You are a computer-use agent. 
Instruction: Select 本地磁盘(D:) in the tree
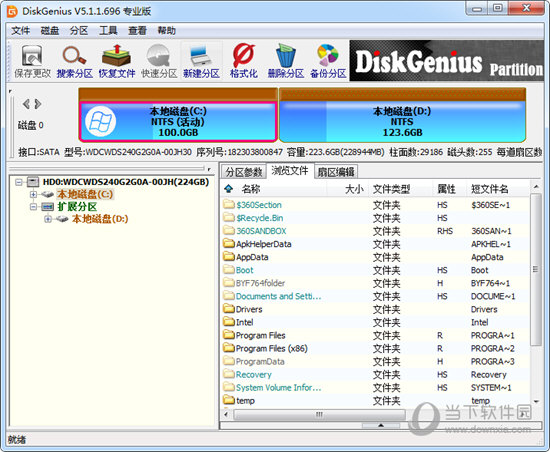coord(100,219)
